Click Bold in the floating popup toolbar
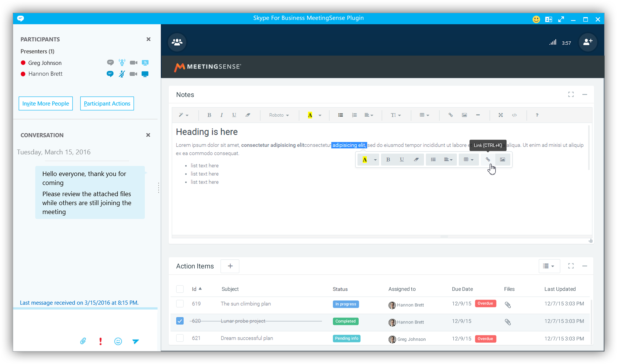The image size is (617, 364). (388, 160)
